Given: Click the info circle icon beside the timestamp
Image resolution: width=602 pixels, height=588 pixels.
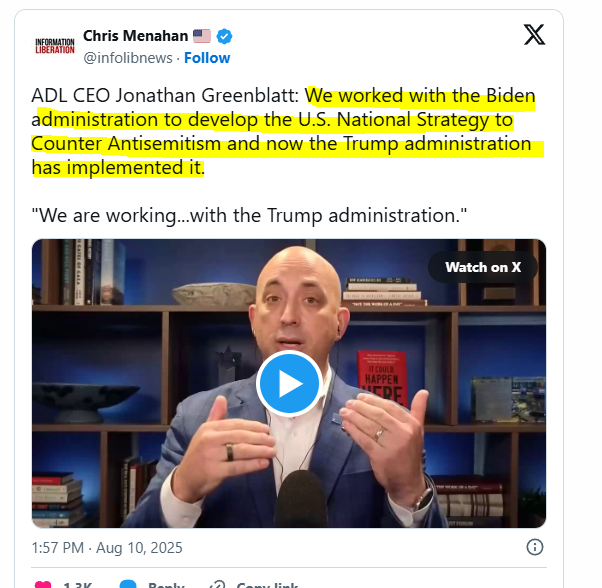Looking at the screenshot, I should tap(534, 547).
